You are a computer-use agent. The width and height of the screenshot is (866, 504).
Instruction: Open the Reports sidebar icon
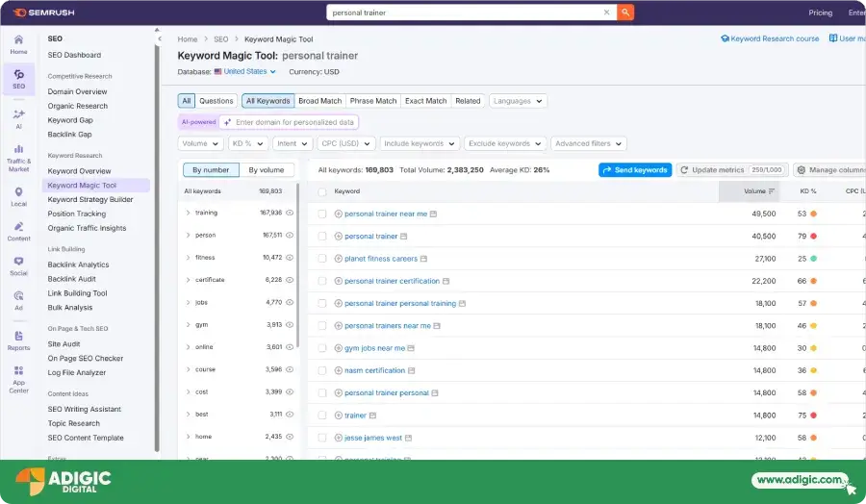[18, 340]
